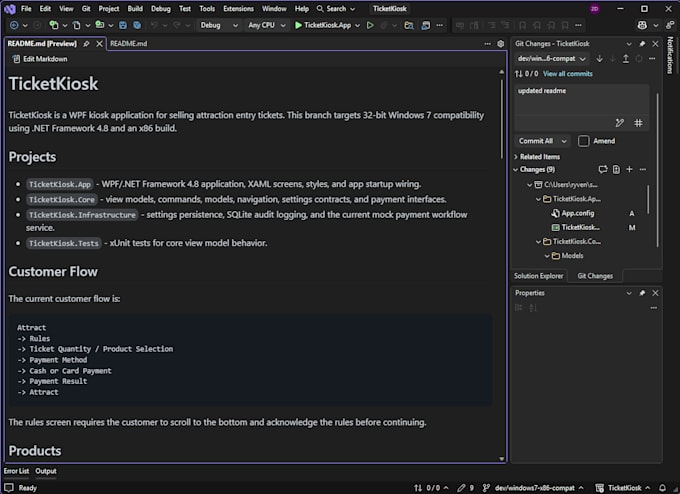Open the Error List tab
Image resolution: width=680 pixels, height=494 pixels.
coord(16,471)
